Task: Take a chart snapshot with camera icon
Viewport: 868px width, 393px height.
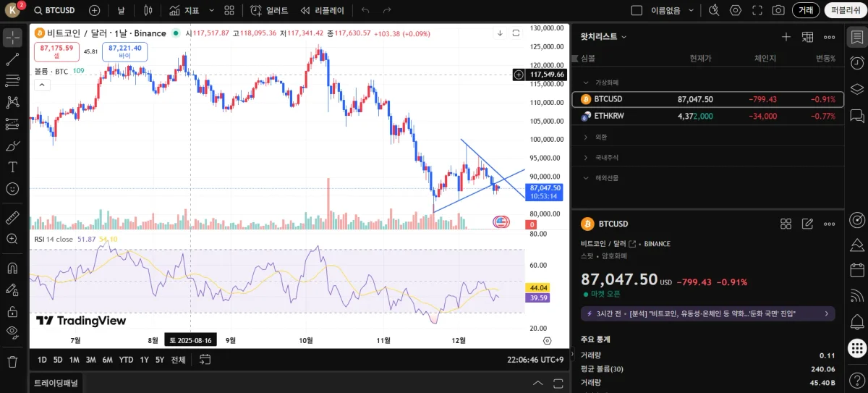Action: (778, 11)
